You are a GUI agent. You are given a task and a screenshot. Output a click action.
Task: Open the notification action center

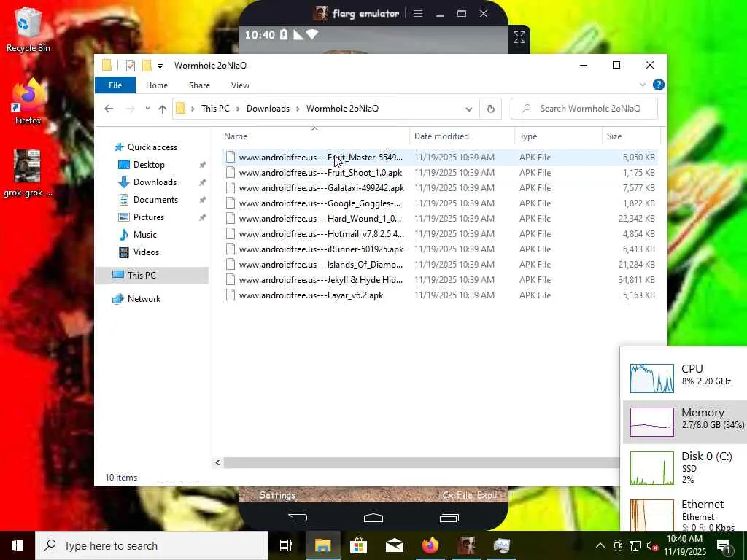[724, 547]
